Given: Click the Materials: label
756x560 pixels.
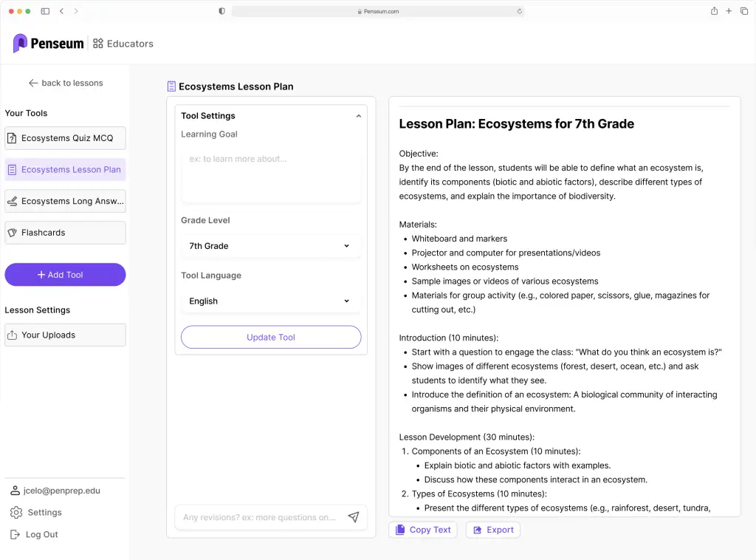Looking at the screenshot, I should [418, 225].
